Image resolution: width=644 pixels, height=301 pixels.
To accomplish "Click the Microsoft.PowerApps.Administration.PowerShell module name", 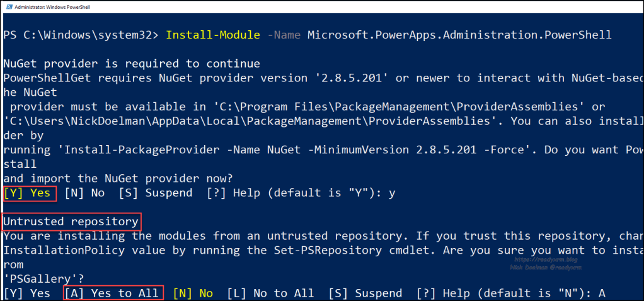I will [x=459, y=34].
